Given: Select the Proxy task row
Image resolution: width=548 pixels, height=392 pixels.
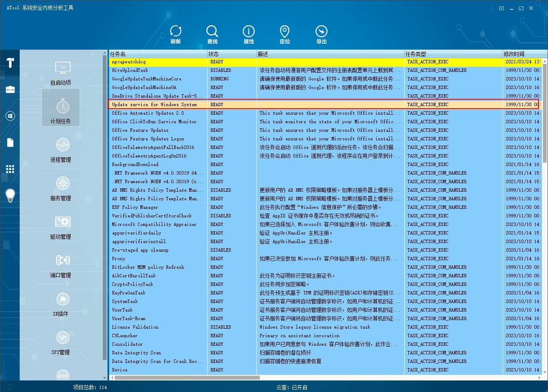Looking at the screenshot, I should click(326, 258).
